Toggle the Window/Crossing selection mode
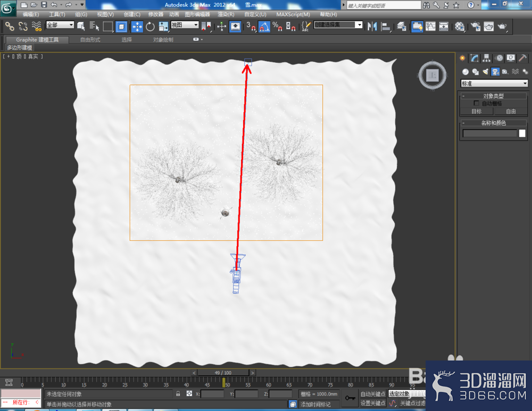Image resolution: width=532 pixels, height=411 pixels. 121,26
